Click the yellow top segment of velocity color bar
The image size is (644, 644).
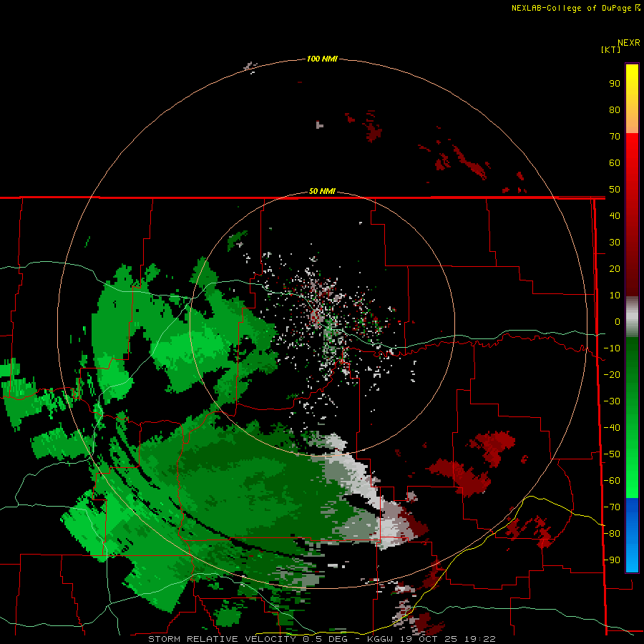point(632,99)
